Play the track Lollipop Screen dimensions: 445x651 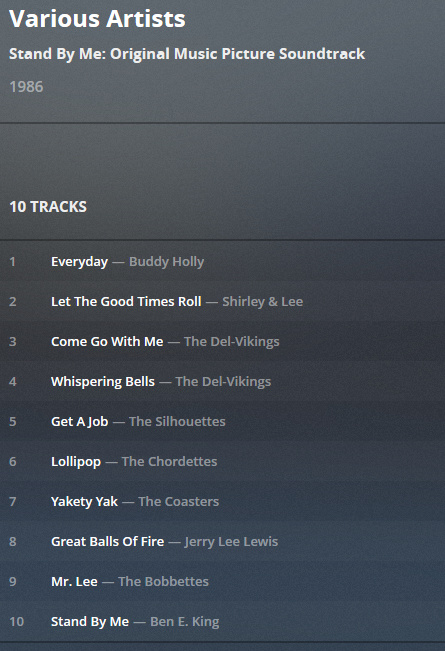point(76,461)
